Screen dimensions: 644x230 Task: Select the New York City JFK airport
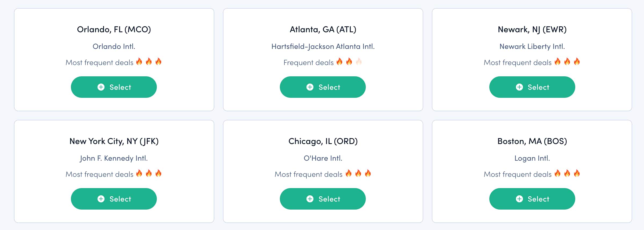[x=114, y=199]
